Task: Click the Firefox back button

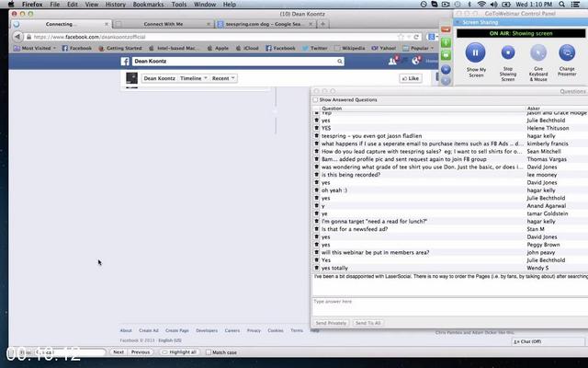Action: pos(17,37)
